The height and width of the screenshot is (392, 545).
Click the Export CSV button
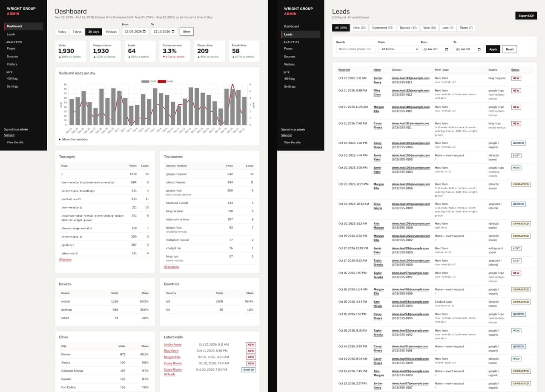526,16
